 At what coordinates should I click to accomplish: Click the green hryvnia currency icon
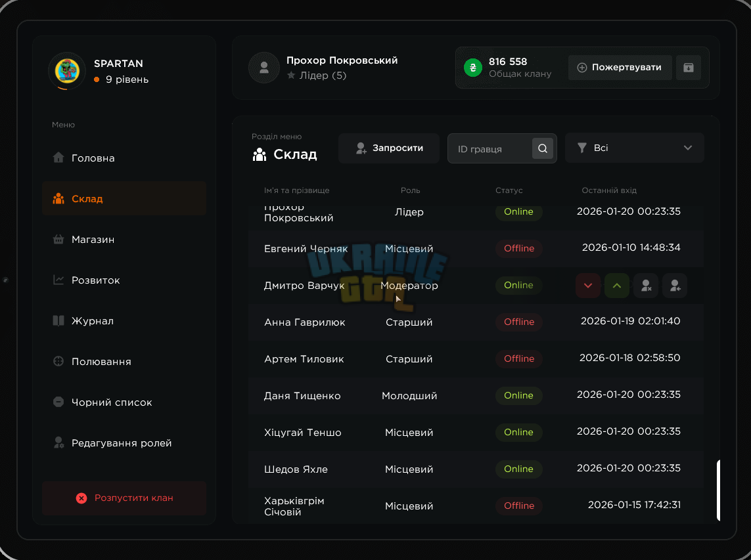pyautogui.click(x=472, y=68)
